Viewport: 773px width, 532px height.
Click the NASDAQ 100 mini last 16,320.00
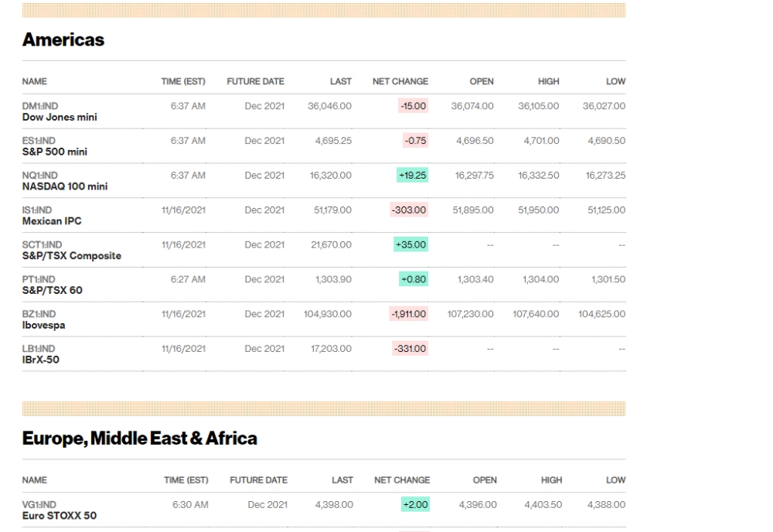[x=331, y=176]
